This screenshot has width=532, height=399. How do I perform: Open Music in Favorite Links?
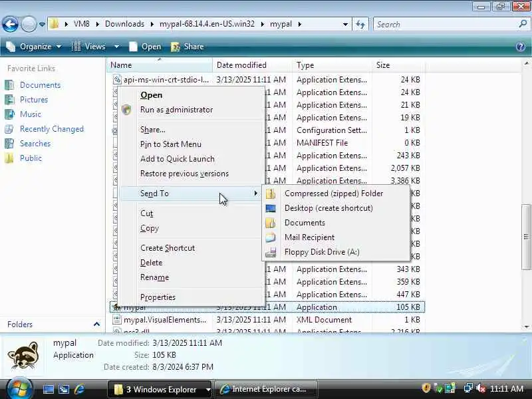[x=30, y=114]
